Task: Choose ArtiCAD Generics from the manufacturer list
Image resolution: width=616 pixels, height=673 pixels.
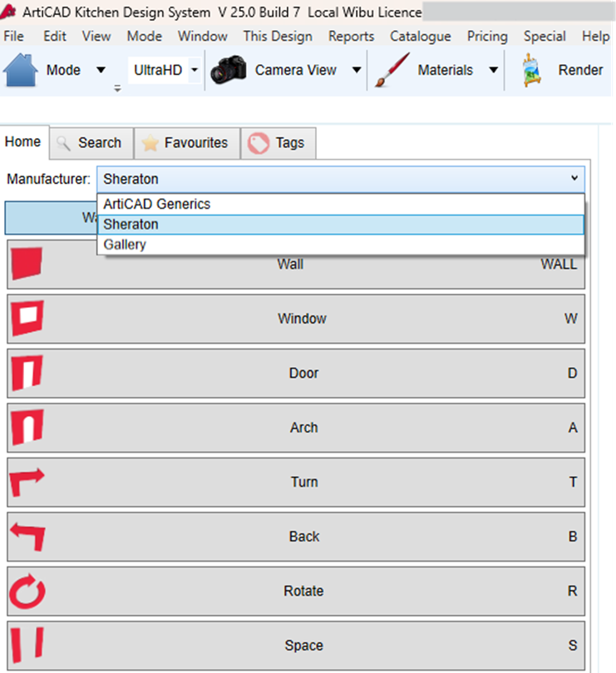Action: [156, 204]
